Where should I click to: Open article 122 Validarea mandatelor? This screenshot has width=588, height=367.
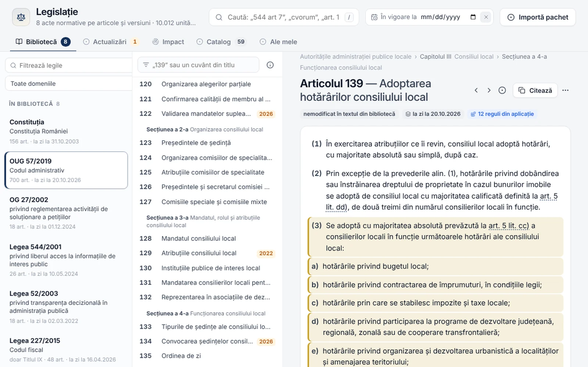pos(207,114)
